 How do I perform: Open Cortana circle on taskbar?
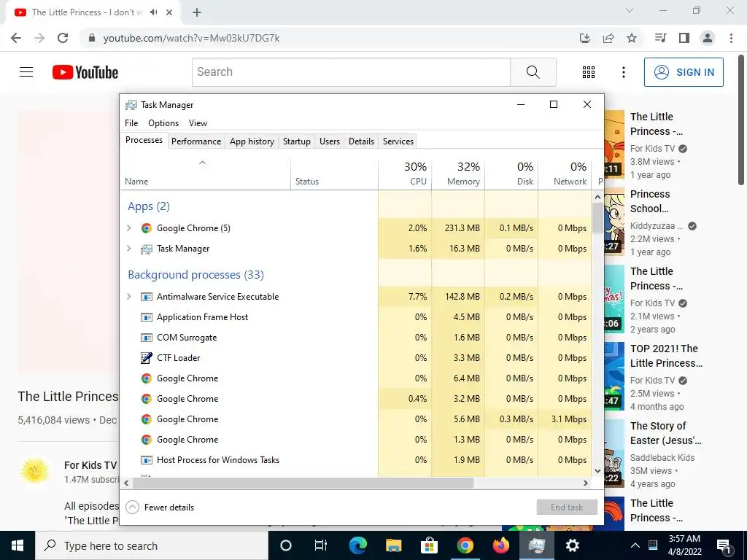point(285,545)
